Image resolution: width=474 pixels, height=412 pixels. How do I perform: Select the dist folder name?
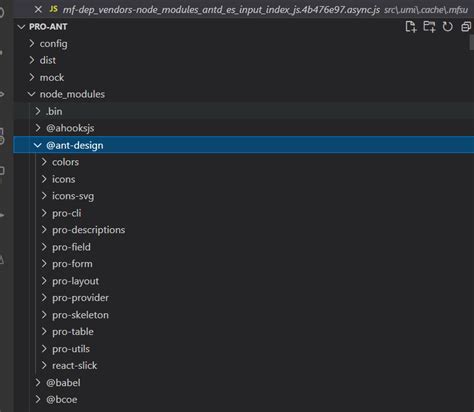[48, 60]
